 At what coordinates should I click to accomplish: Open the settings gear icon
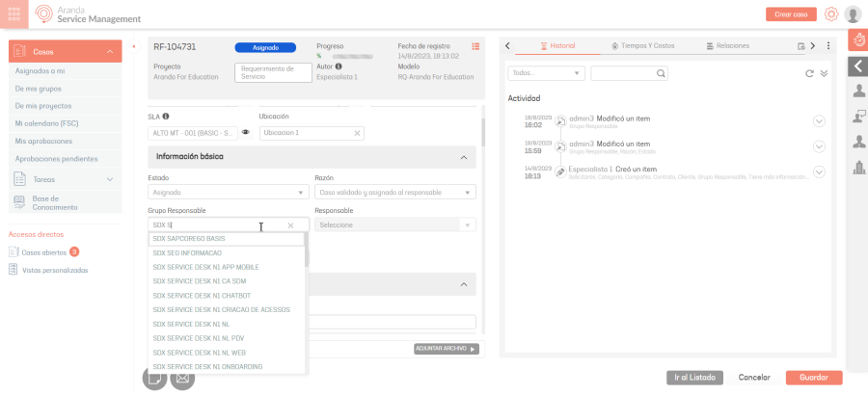(x=830, y=14)
